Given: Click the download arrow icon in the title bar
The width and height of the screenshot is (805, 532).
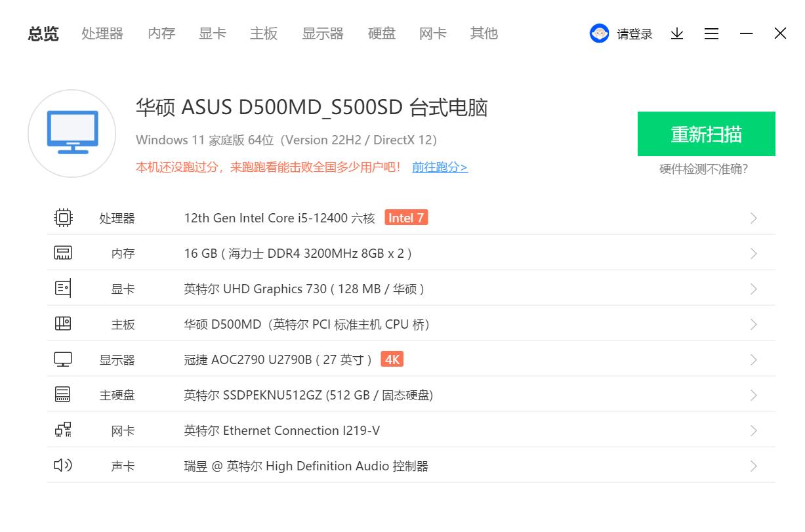Looking at the screenshot, I should [x=676, y=33].
